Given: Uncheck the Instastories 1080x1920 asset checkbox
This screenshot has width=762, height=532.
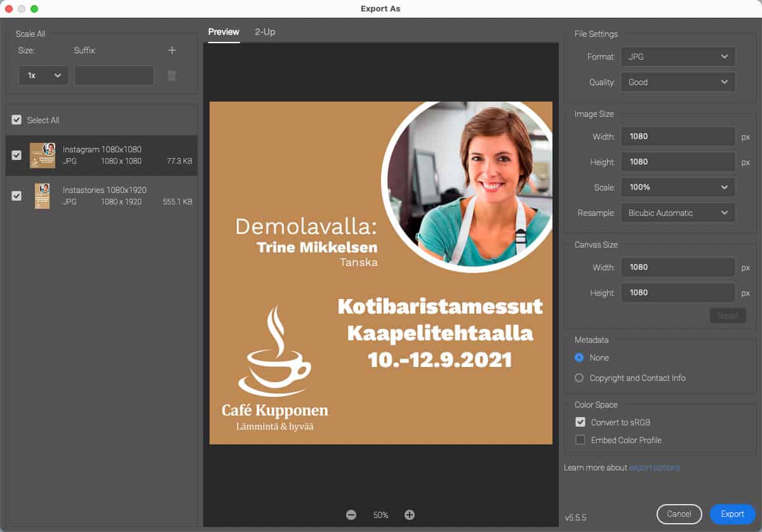Looking at the screenshot, I should [17, 196].
